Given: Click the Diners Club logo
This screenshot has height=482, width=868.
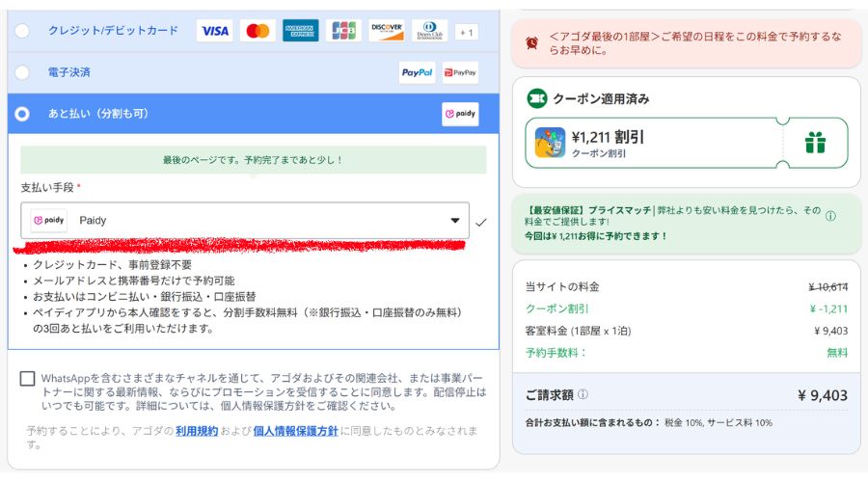Looking at the screenshot, I should (429, 31).
